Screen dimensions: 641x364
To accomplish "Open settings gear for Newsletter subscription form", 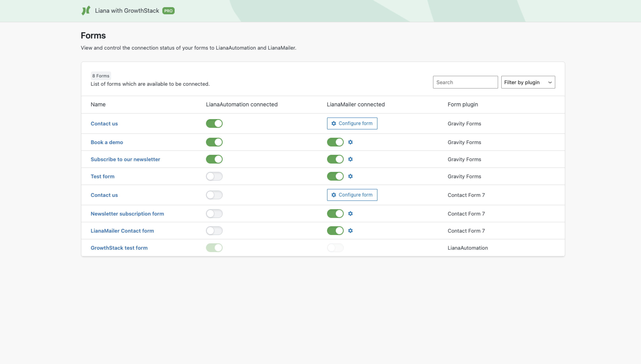I will (350, 214).
